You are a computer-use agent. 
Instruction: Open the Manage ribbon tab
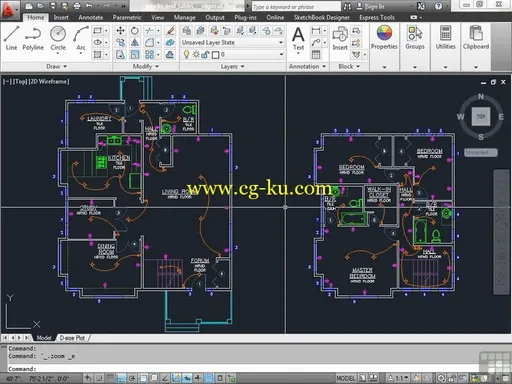click(184, 17)
